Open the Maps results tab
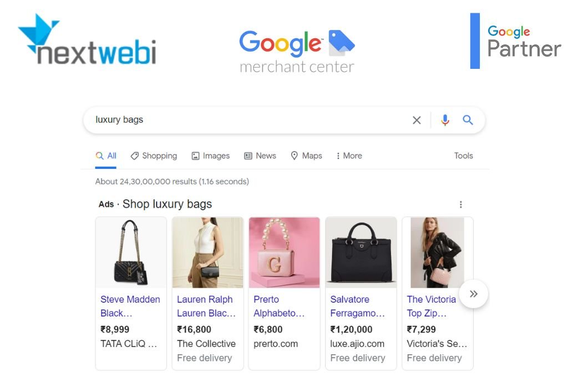Viewport: 588px width, 392px height. point(306,155)
